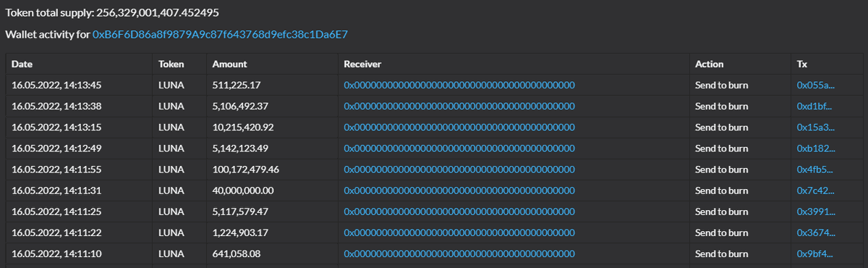Select amount 5,106,492.37
This screenshot has width=868, height=268.
point(240,106)
